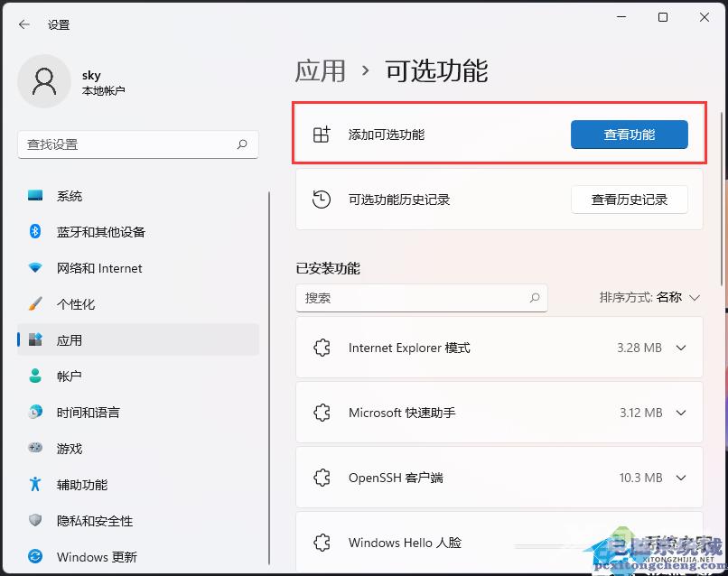The height and width of the screenshot is (576, 728).
Task: Click the puzzle icon for Internet Explorer 模式
Action: (x=322, y=348)
